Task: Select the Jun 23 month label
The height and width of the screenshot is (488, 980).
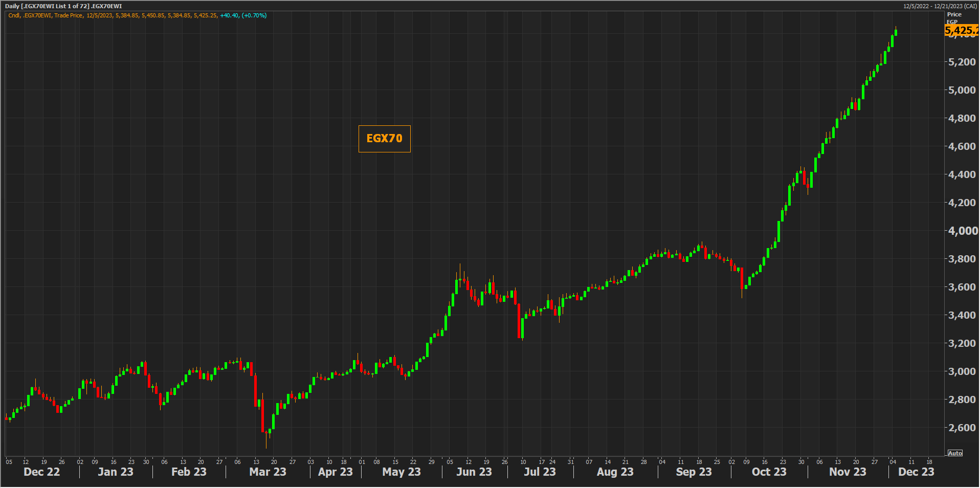Action: (474, 472)
